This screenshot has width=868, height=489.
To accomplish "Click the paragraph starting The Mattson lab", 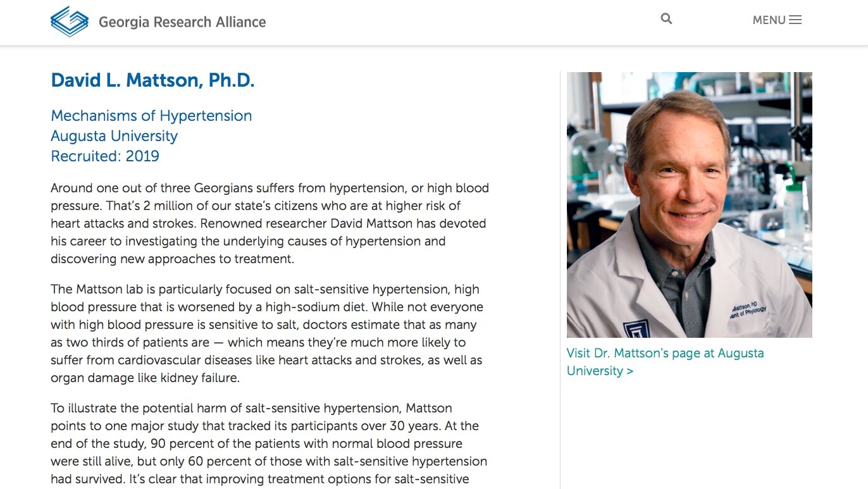I will coord(267,333).
